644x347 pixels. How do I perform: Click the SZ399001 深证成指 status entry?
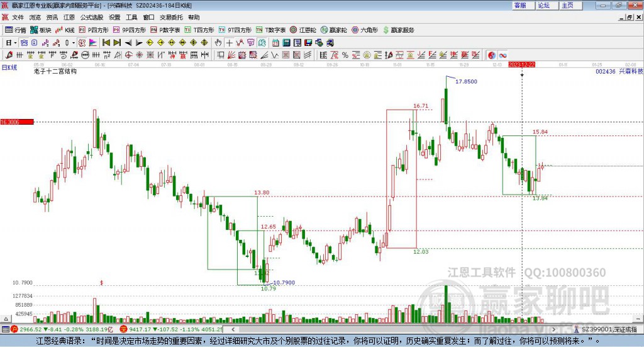tap(606, 329)
